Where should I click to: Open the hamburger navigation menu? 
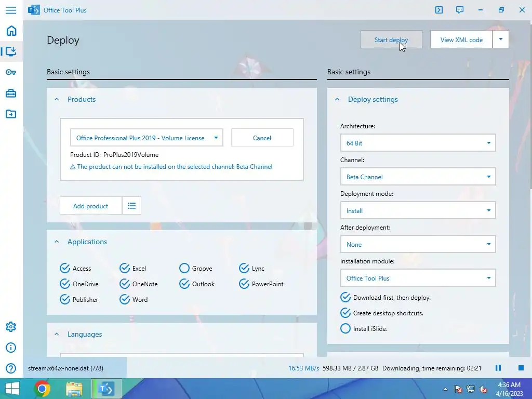point(11,10)
